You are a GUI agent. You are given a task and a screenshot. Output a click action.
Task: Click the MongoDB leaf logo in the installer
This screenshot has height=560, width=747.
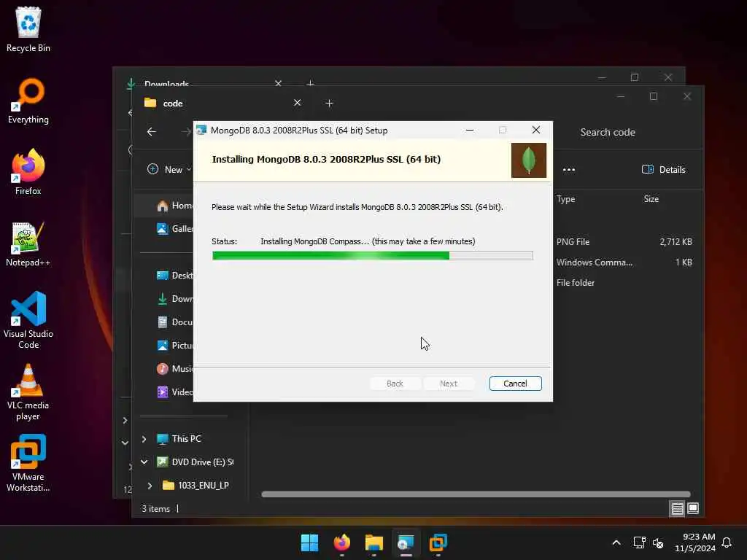click(529, 160)
